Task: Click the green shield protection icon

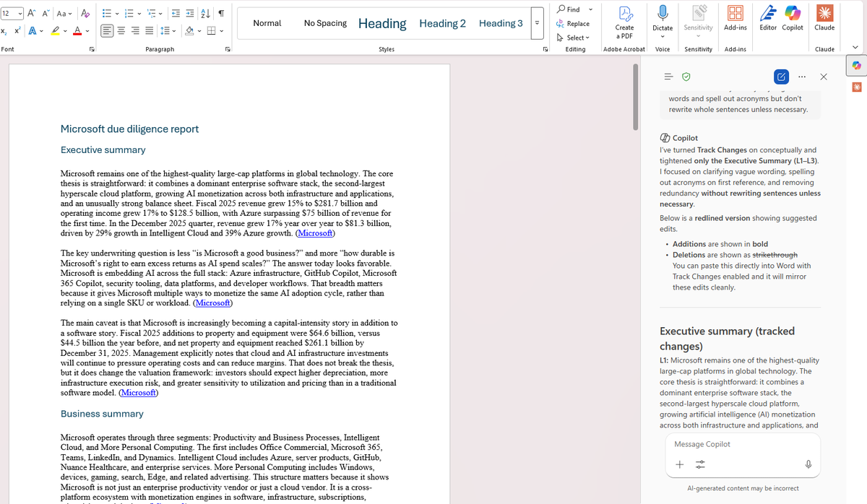Action: (x=686, y=77)
